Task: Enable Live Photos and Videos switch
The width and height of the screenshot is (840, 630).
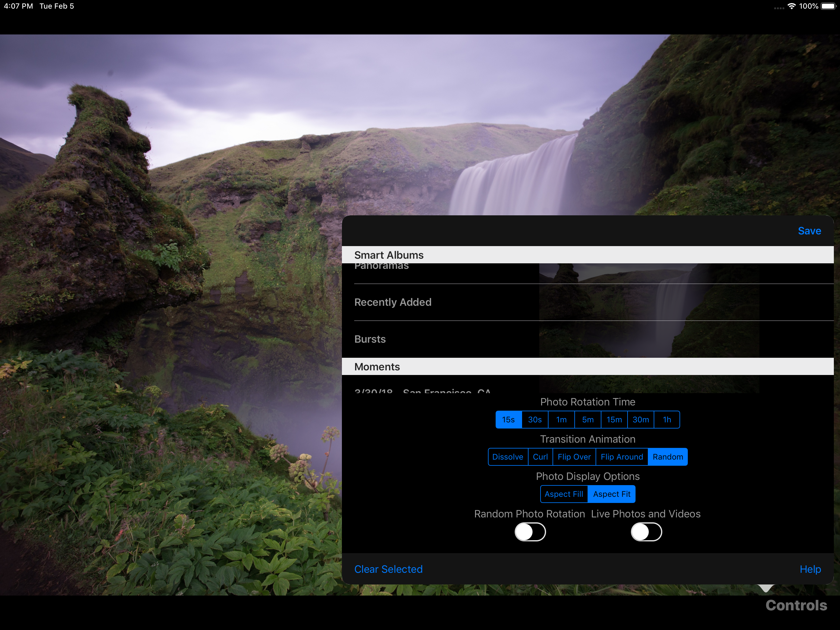Action: coord(646,532)
